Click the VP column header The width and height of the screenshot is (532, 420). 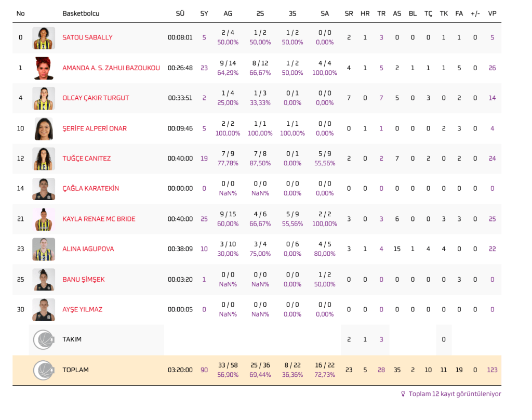point(492,14)
